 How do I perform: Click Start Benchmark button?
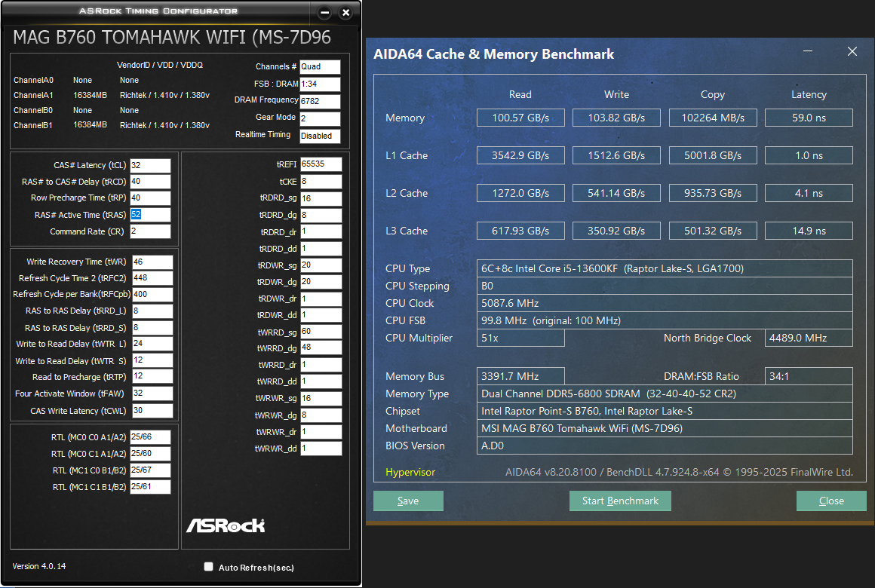(x=620, y=501)
